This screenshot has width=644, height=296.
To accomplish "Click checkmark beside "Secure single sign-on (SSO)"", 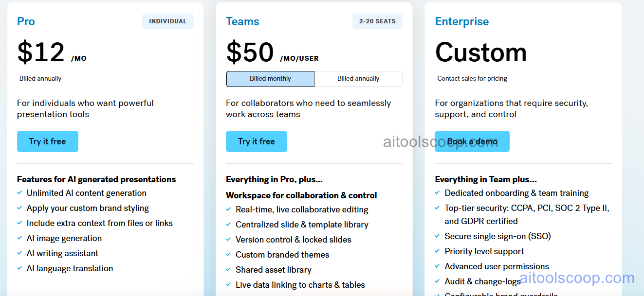I will [437, 236].
